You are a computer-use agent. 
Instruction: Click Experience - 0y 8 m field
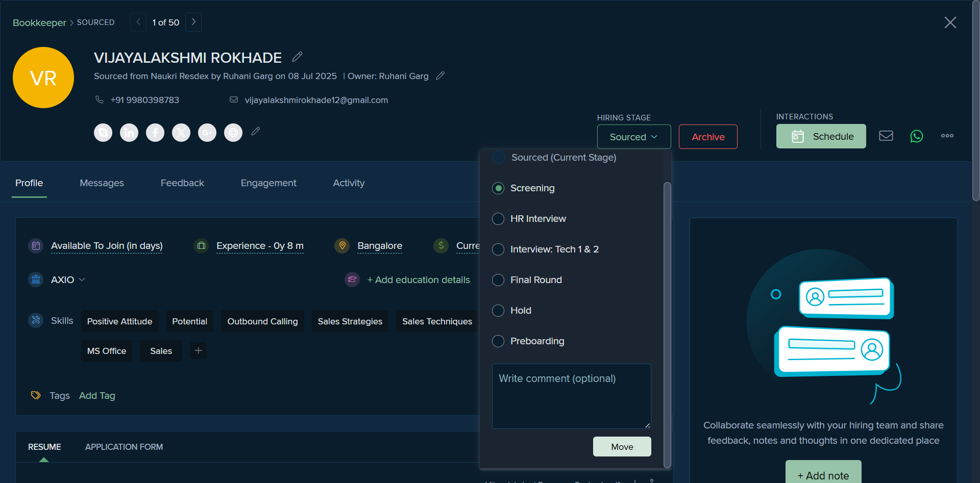[260, 246]
